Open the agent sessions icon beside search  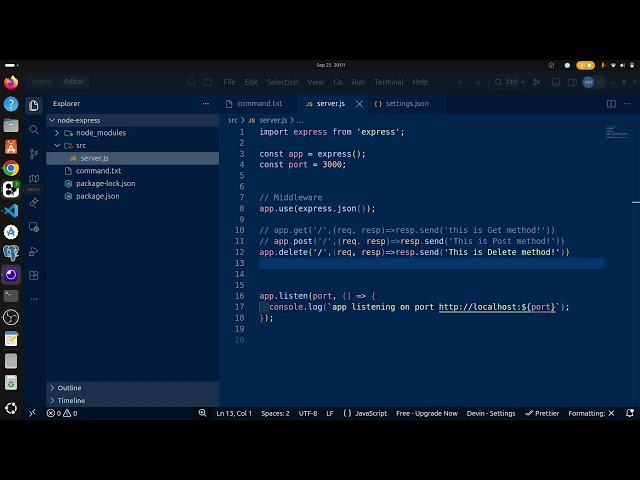537,82
